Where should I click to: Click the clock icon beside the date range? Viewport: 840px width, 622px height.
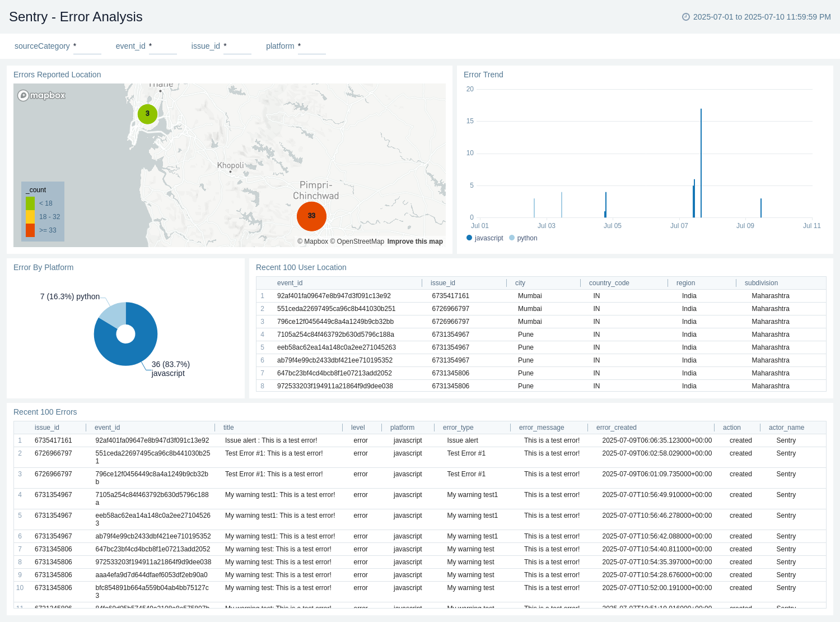685,17
